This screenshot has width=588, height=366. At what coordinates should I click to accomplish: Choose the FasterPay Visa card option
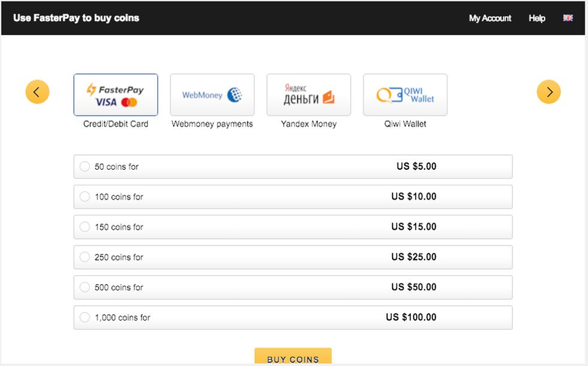coord(116,95)
